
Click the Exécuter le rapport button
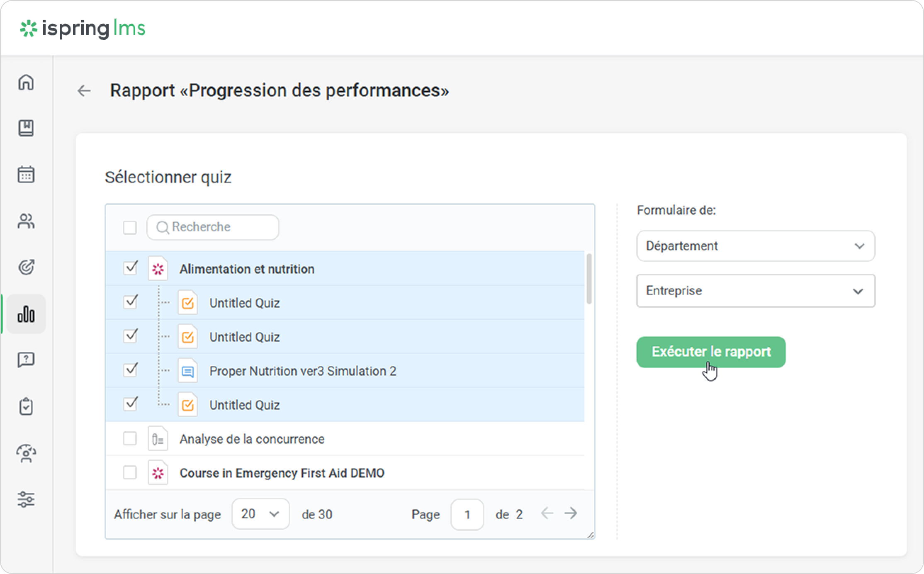click(x=711, y=352)
